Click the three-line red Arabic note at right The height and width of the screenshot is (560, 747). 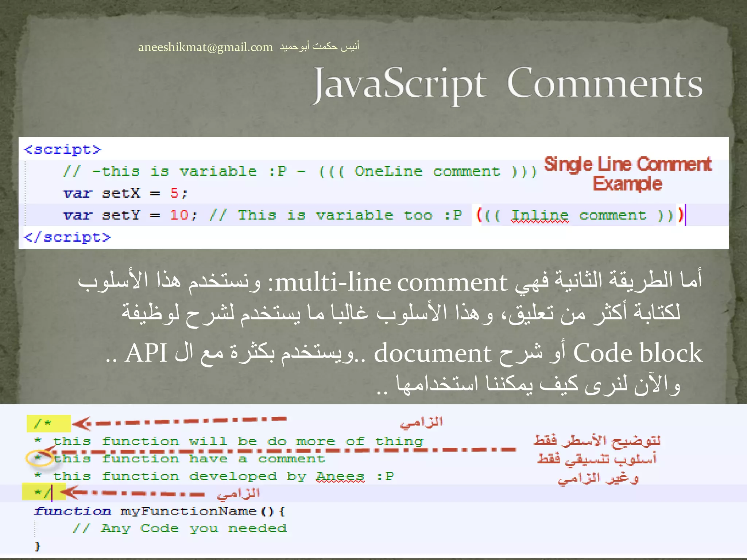point(597,459)
